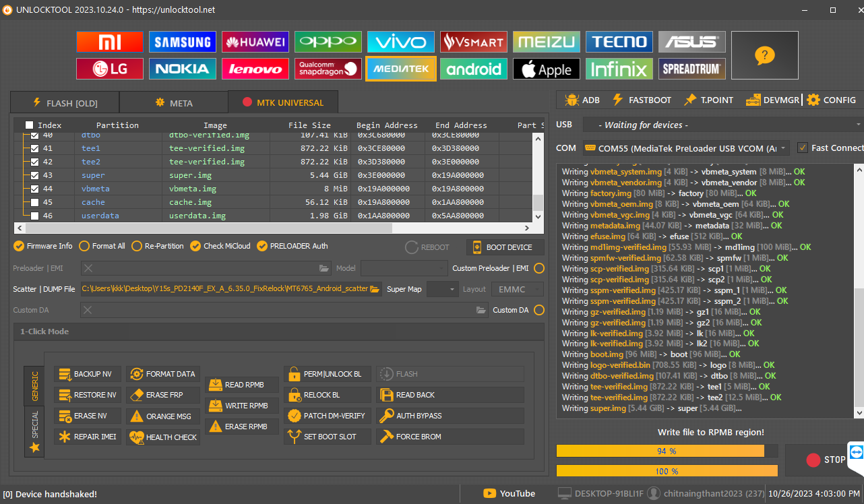Pick the Infinix brand tile
The width and height of the screenshot is (864, 504).
619,69
